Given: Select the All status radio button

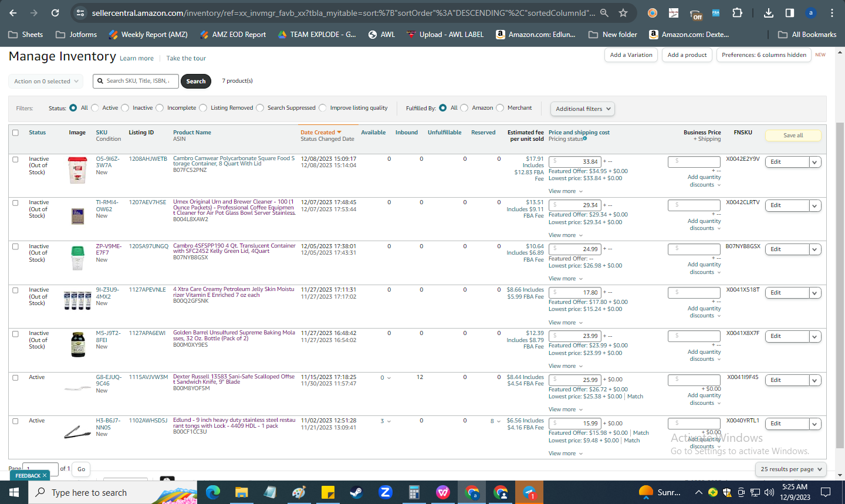Looking at the screenshot, I should [73, 108].
